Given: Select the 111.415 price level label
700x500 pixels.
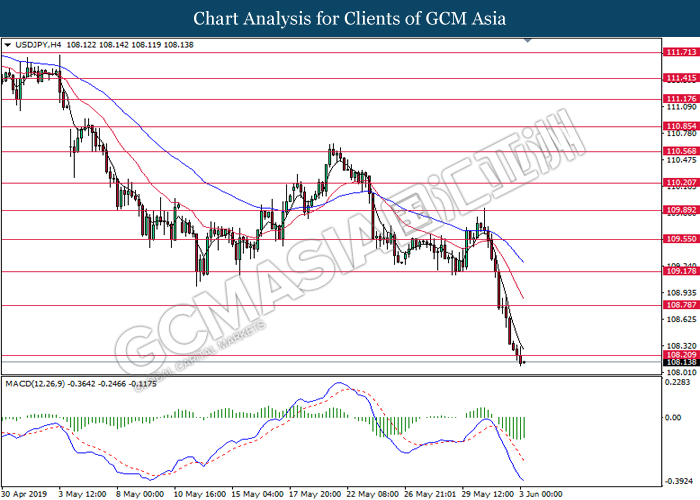Looking at the screenshot, I should 681,79.
